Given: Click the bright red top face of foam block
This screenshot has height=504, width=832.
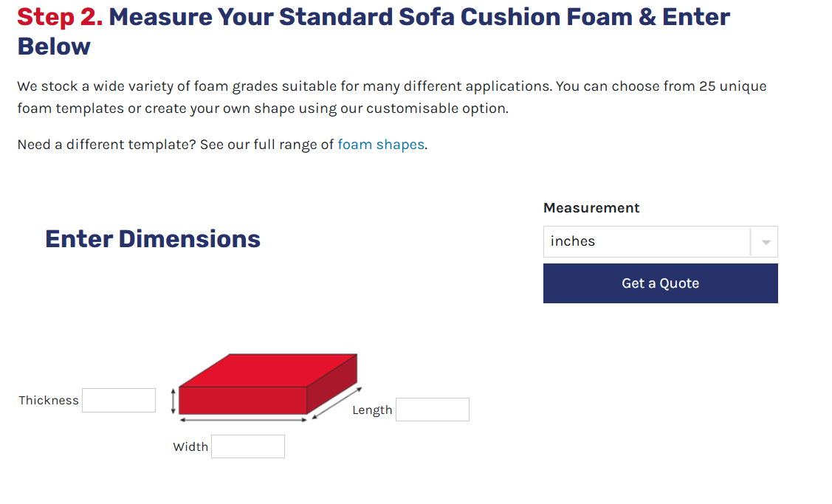Looking at the screenshot, I should 268,370.
